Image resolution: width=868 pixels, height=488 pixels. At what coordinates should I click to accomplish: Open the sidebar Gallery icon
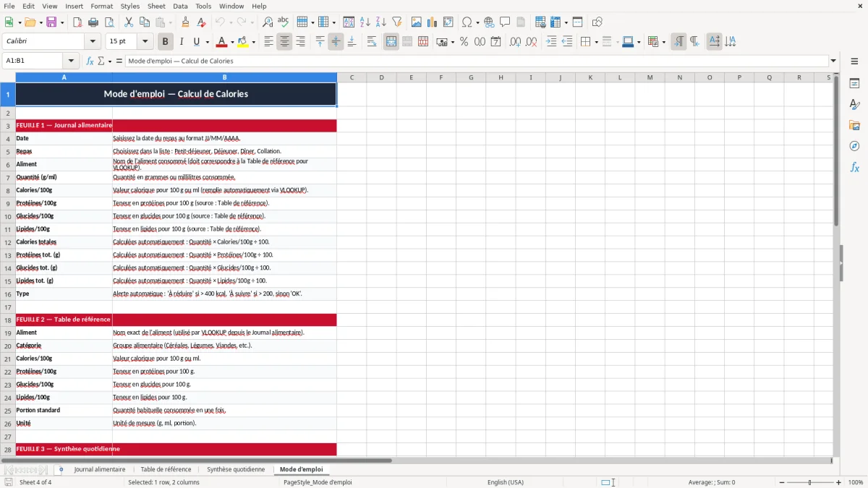click(x=854, y=125)
